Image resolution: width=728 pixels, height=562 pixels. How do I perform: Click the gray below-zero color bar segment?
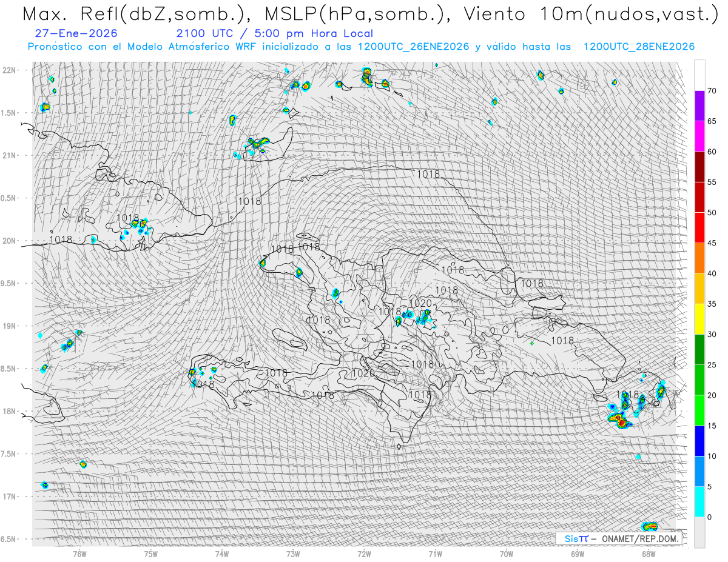[700, 532]
